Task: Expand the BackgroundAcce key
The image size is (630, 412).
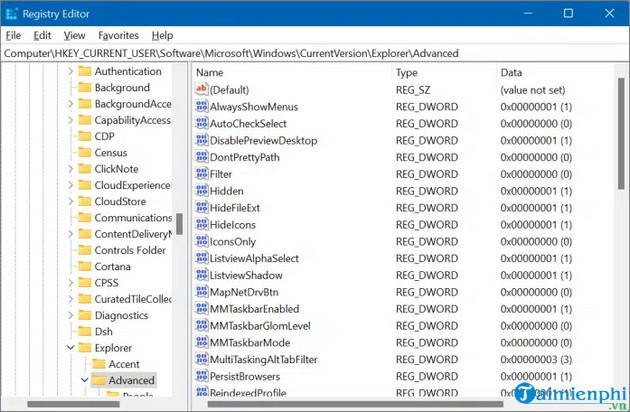Action: (71, 104)
